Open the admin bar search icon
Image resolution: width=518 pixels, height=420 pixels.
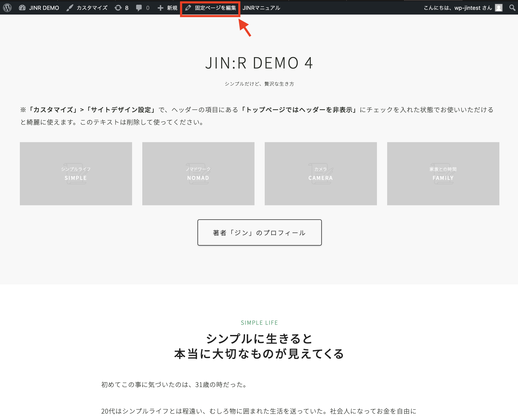pyautogui.click(x=512, y=8)
